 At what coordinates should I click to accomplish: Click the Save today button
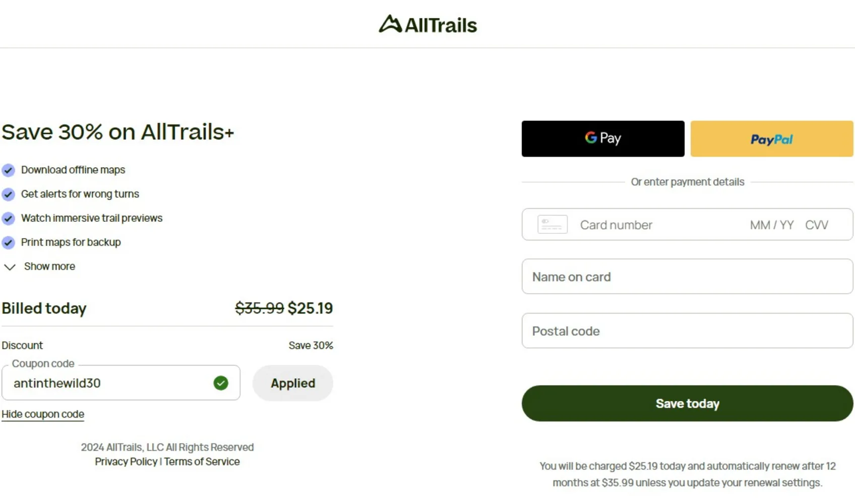687,403
